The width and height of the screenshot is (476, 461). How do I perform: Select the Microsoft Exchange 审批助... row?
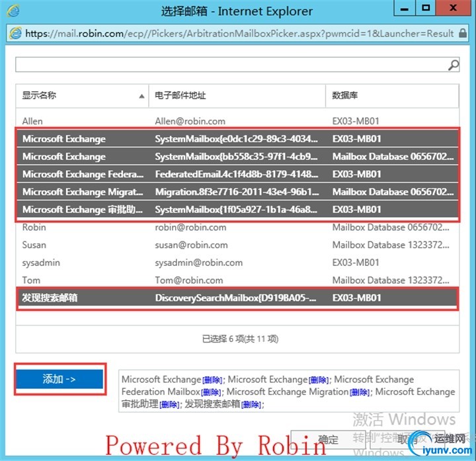pyautogui.click(x=237, y=209)
